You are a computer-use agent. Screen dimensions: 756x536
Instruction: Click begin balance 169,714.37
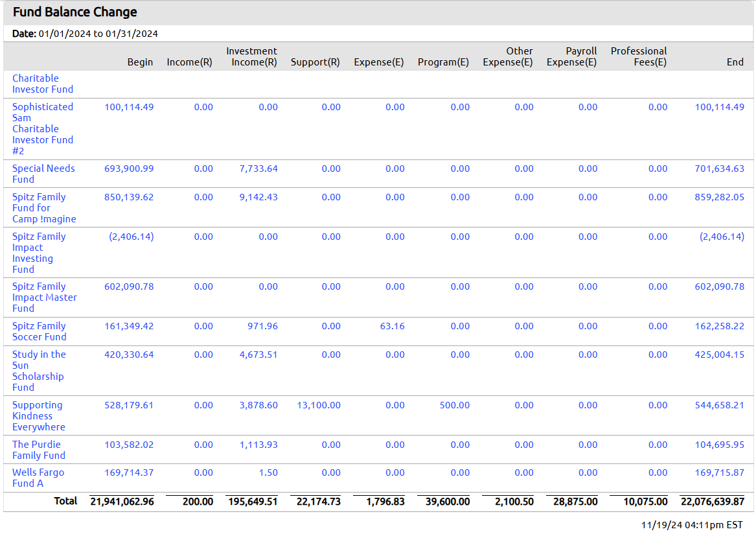(129, 472)
